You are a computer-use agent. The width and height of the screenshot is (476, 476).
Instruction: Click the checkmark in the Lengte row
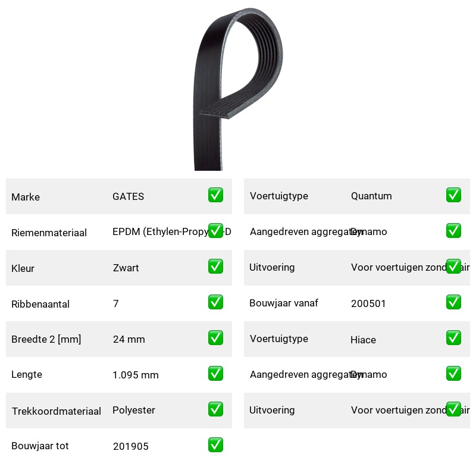click(215, 374)
